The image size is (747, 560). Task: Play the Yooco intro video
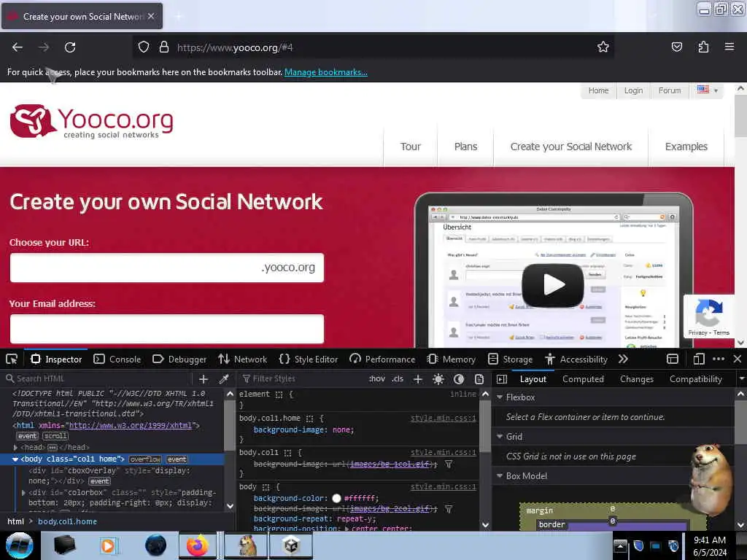click(553, 285)
